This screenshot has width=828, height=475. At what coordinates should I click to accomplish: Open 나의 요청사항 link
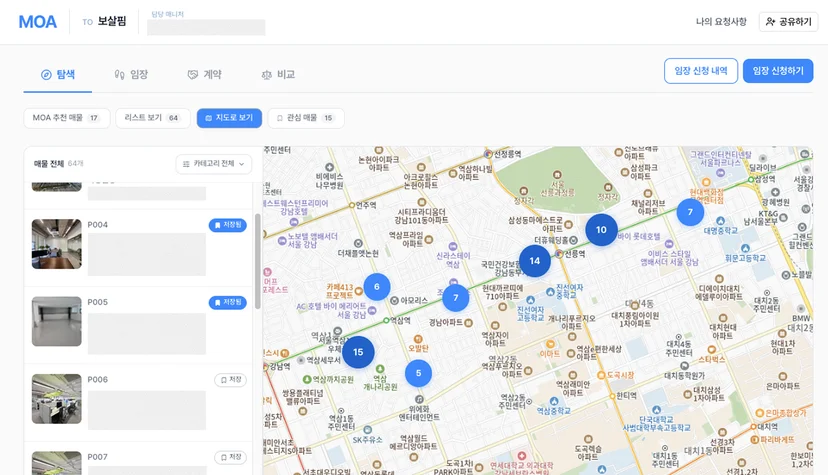coord(721,22)
